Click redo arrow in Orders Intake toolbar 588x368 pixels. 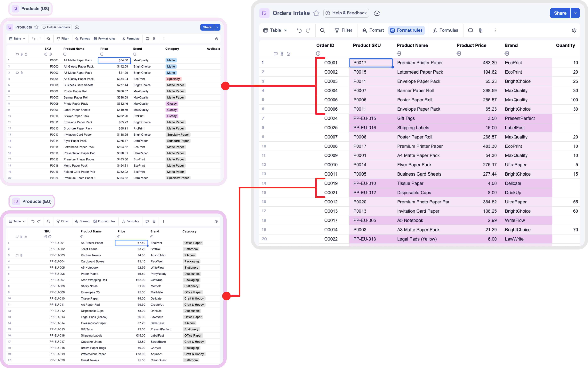308,30
